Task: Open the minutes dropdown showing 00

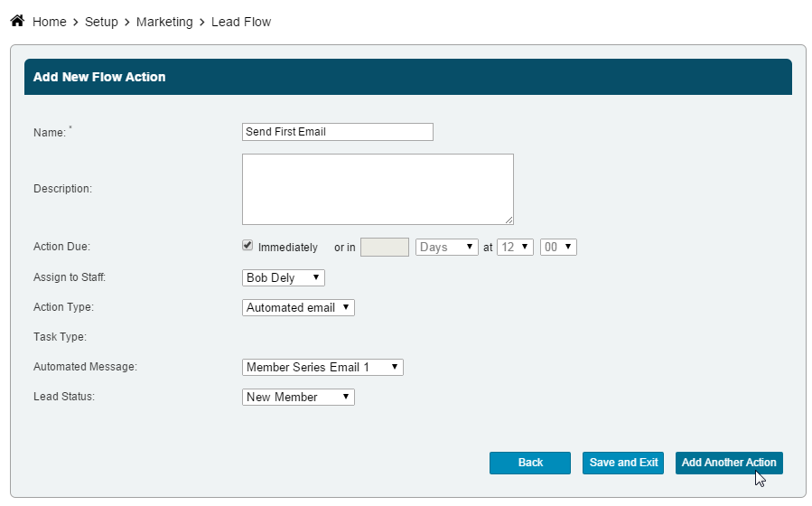Action: [557, 247]
